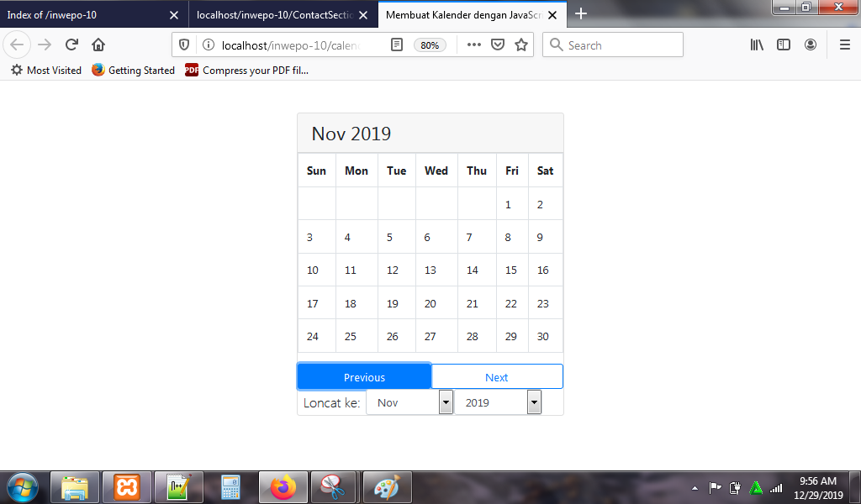Click the Nov 2019 calendar heading
The image size is (861, 504).
351,134
